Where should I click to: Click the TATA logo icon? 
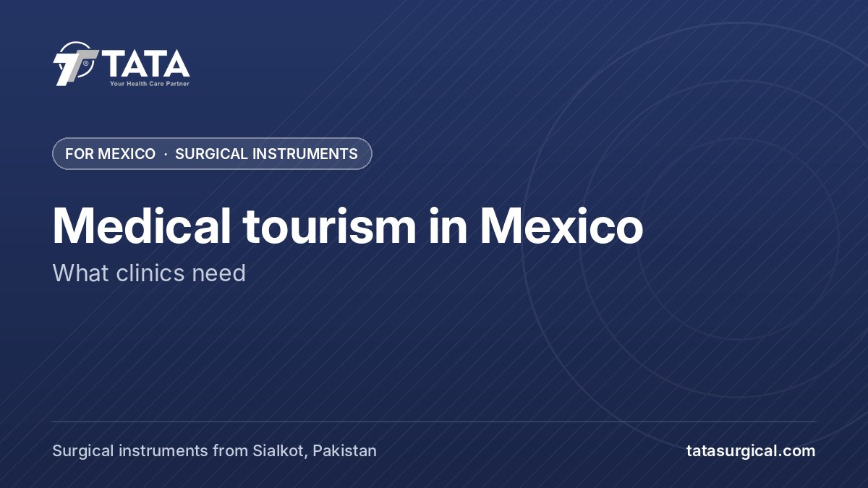76,64
